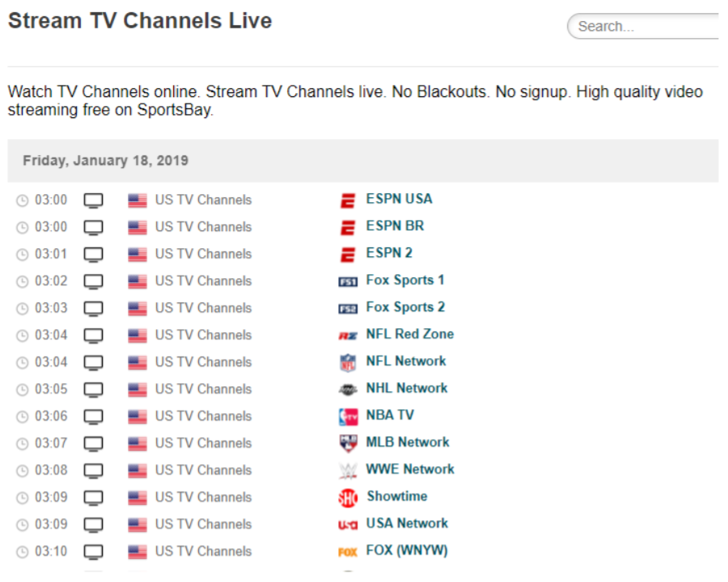
Task: Open the ESPN 2 stream link
Action: point(389,253)
